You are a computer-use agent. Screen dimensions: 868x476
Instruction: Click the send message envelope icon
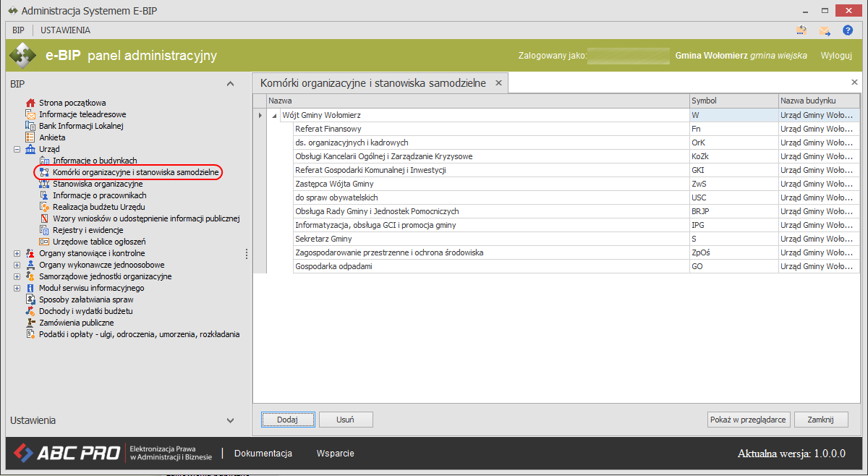(825, 30)
